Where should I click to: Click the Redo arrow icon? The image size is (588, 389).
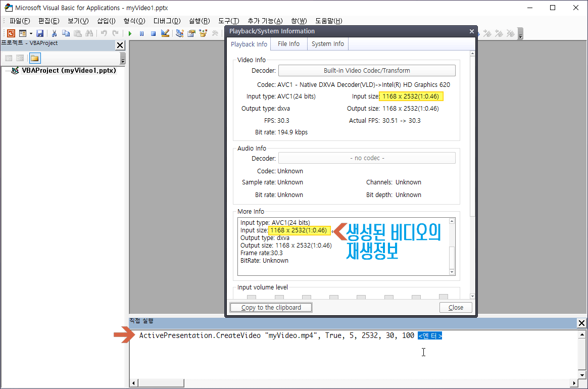(x=116, y=33)
